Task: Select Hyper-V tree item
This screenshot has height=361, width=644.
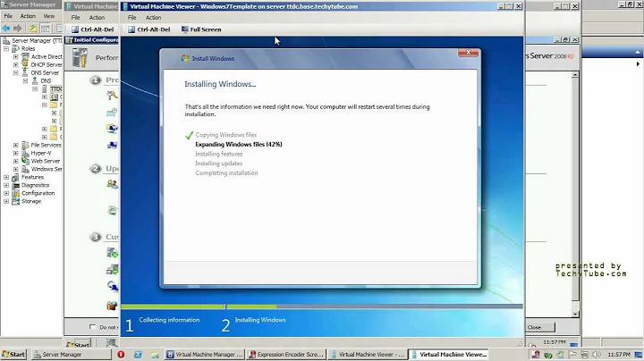Action: coord(40,153)
